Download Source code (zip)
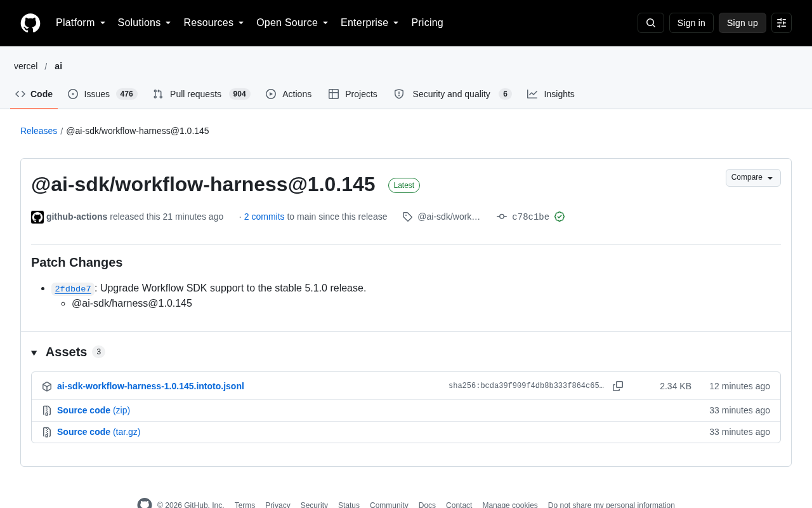 coord(93,410)
